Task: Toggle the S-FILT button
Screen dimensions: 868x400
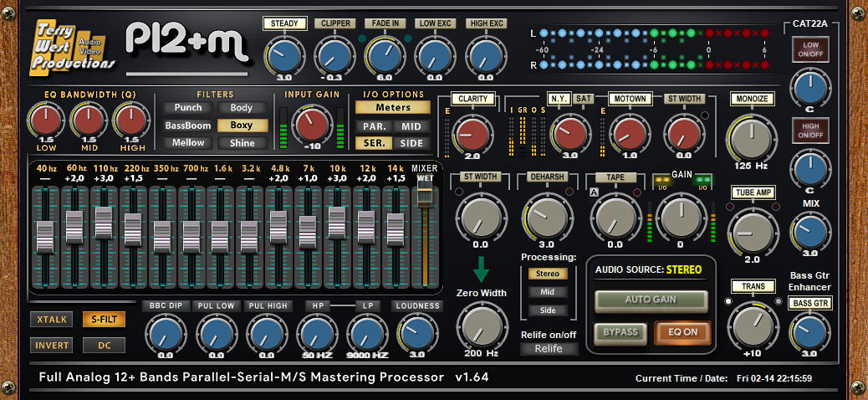Action: click(x=104, y=320)
